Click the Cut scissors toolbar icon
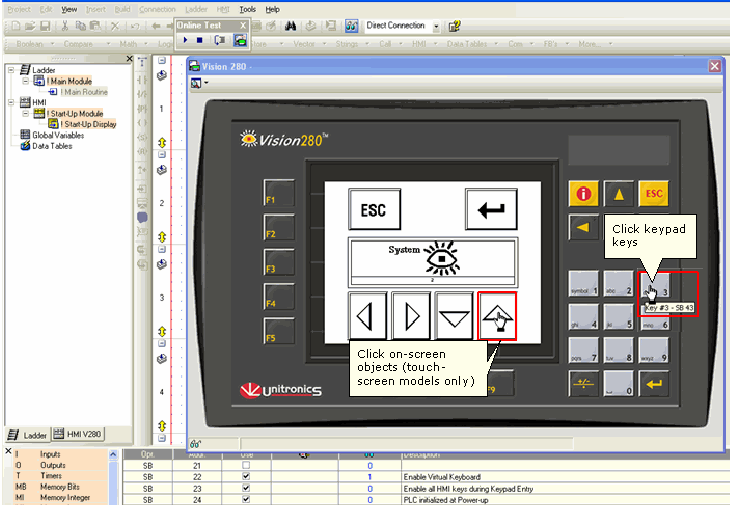730x505 pixels. click(x=65, y=26)
